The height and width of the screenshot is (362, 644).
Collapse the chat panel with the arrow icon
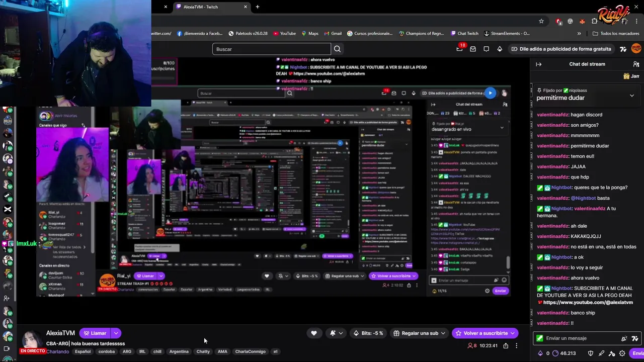coord(538,64)
